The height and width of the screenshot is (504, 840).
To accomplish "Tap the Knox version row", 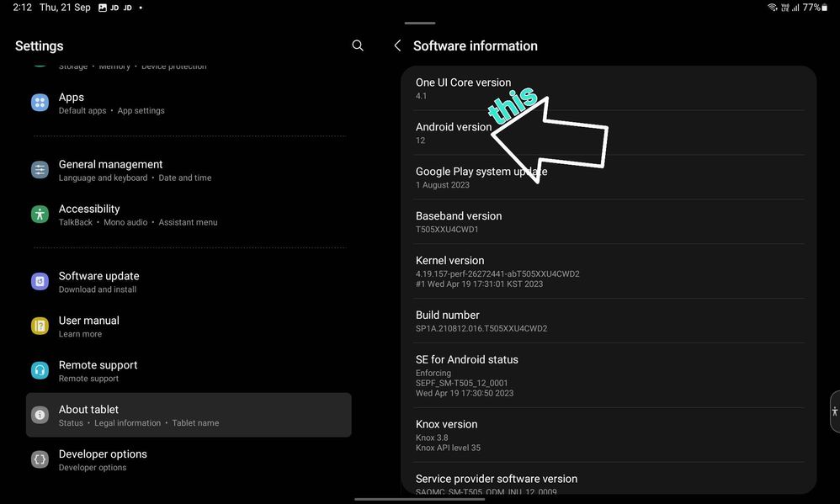I will point(609,435).
